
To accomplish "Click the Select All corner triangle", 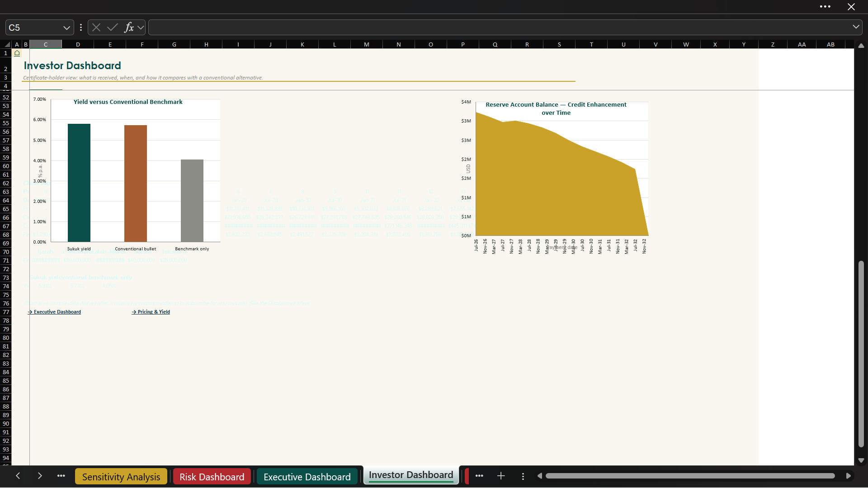I will 7,44.
